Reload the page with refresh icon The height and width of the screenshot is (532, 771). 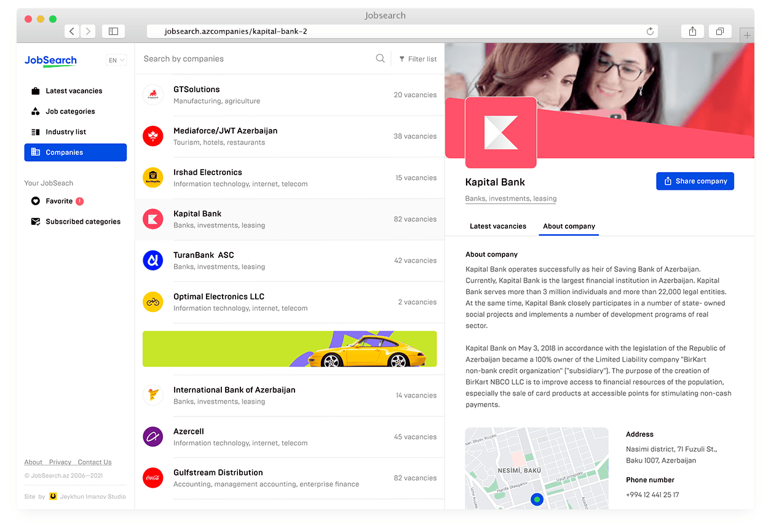click(x=650, y=31)
